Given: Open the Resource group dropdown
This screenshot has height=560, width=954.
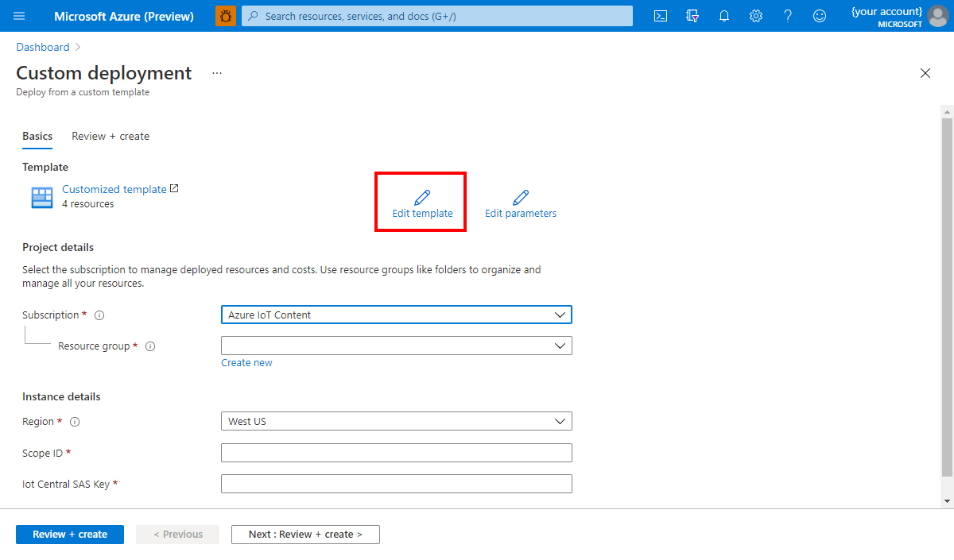Looking at the screenshot, I should click(396, 346).
